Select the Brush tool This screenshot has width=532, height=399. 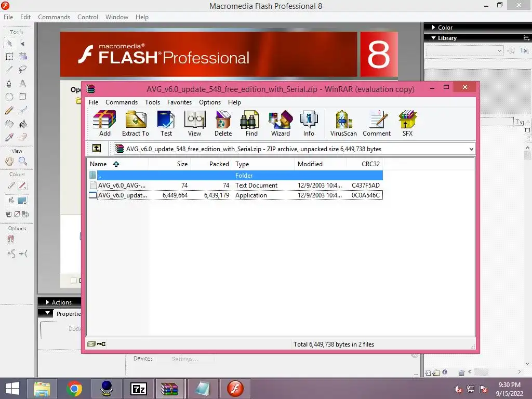point(23,110)
